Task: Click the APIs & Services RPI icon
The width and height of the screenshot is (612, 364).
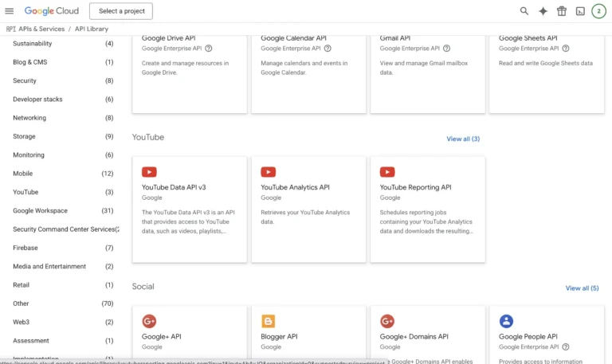Action: pyautogui.click(x=11, y=29)
